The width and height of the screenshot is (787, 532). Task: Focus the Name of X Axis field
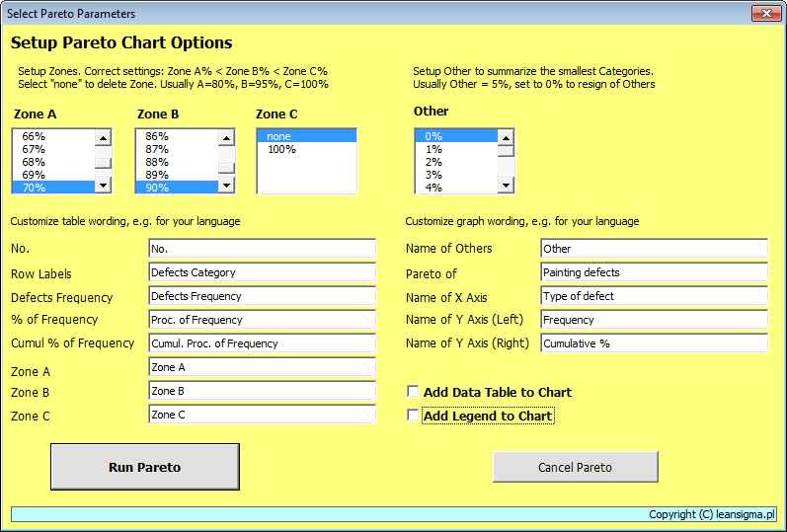tap(654, 296)
